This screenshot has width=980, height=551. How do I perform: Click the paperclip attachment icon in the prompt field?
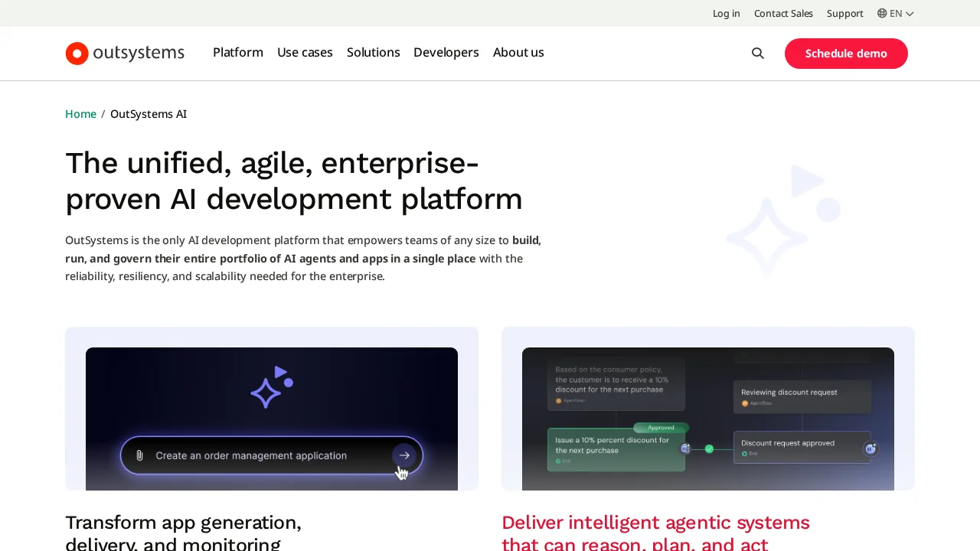[x=139, y=455]
